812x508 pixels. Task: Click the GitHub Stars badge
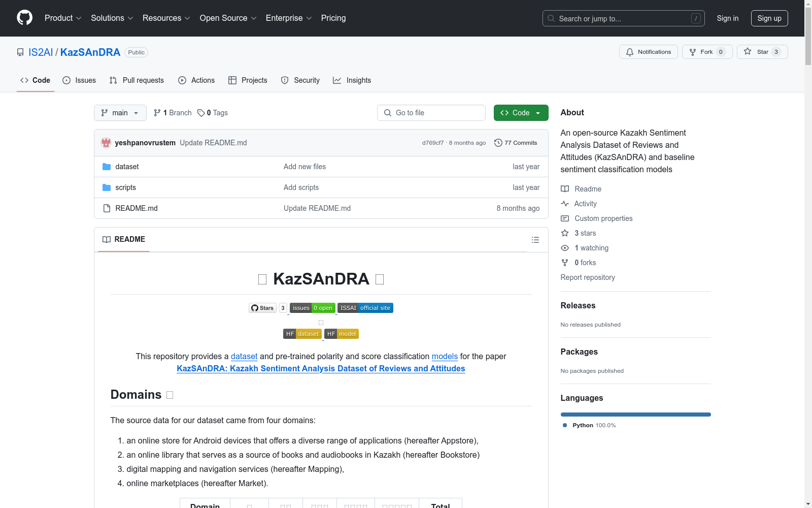pyautogui.click(x=268, y=308)
